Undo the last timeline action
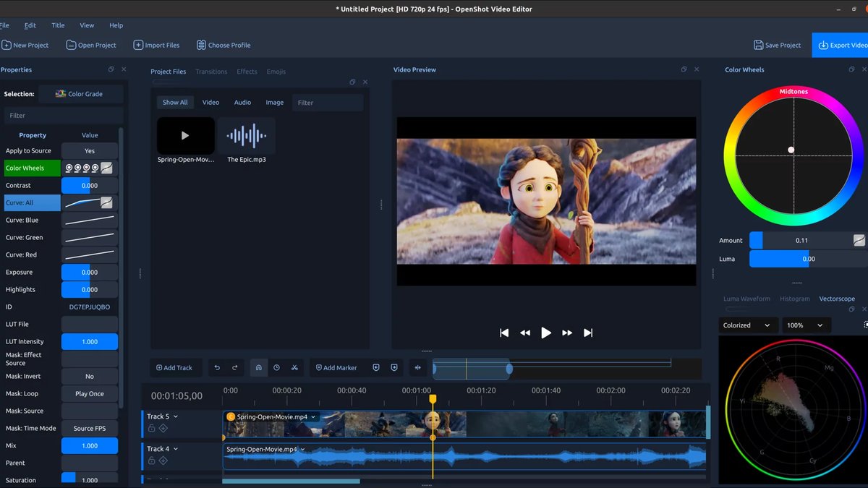Screen dimensions: 868x488 pos(217,367)
